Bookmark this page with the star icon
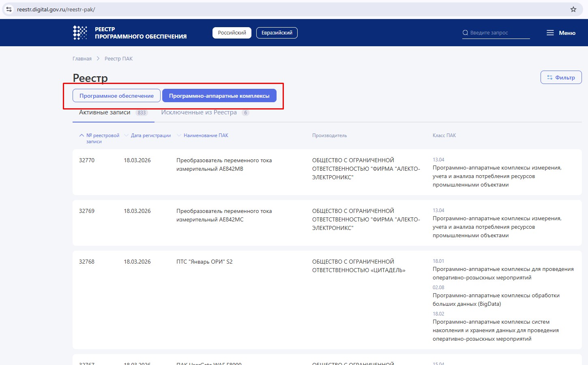 click(x=573, y=9)
